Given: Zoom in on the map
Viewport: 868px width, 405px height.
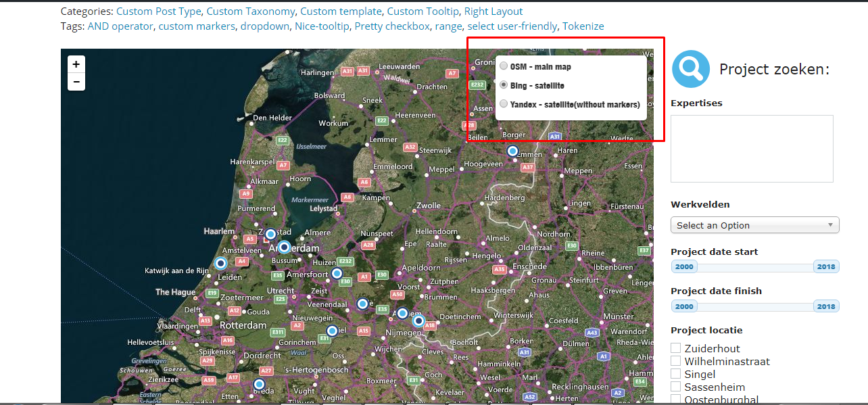Looking at the screenshot, I should click(x=76, y=64).
